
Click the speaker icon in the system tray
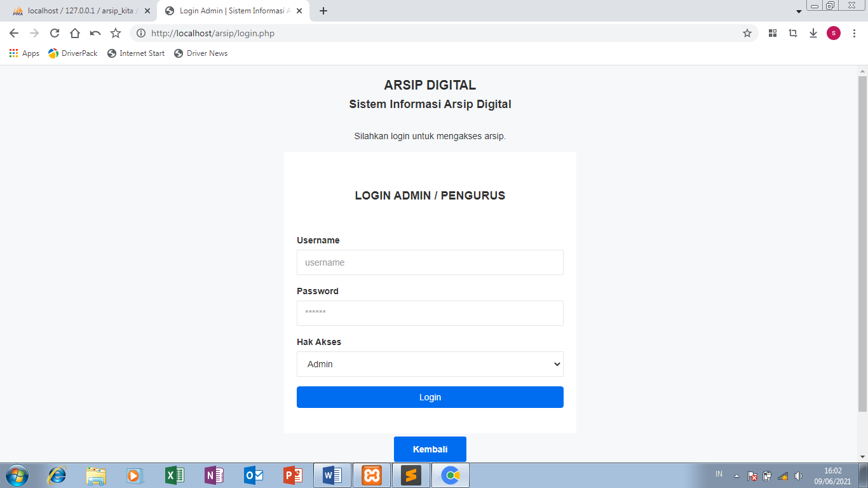pos(798,475)
